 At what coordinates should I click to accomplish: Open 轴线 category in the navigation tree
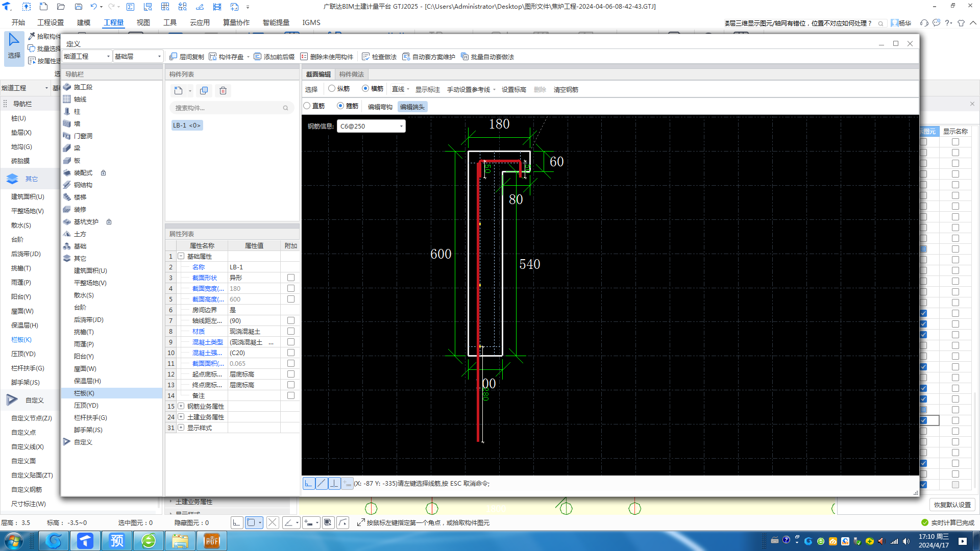click(80, 99)
